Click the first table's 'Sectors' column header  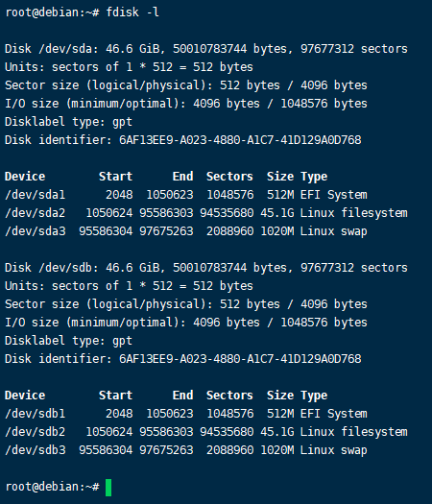click(x=229, y=177)
